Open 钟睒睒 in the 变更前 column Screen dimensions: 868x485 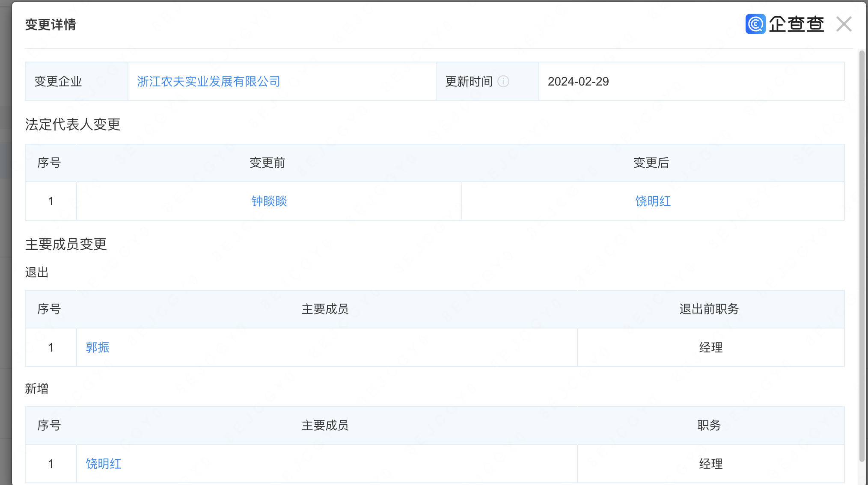pos(269,201)
